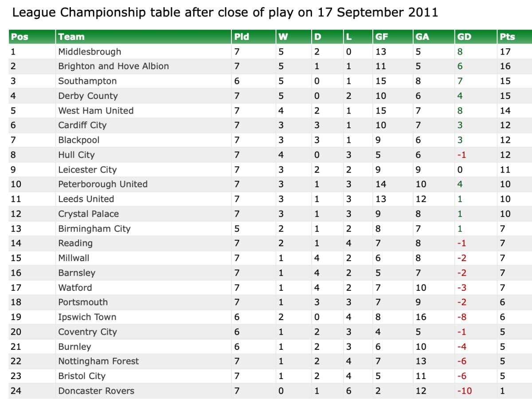The image size is (532, 399).
Task: Select the Peterborough United team name
Action: pos(103,184)
